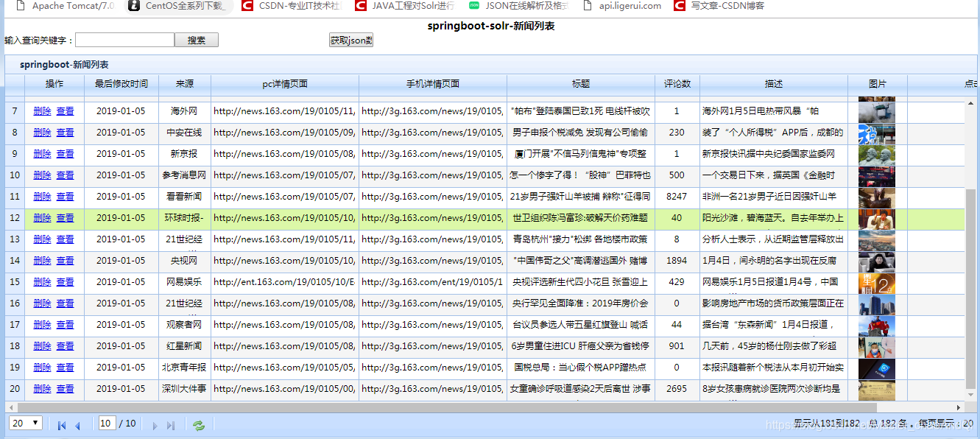Select source cell 新京报 in row 9
This screenshot has height=439, width=980.
coord(185,154)
